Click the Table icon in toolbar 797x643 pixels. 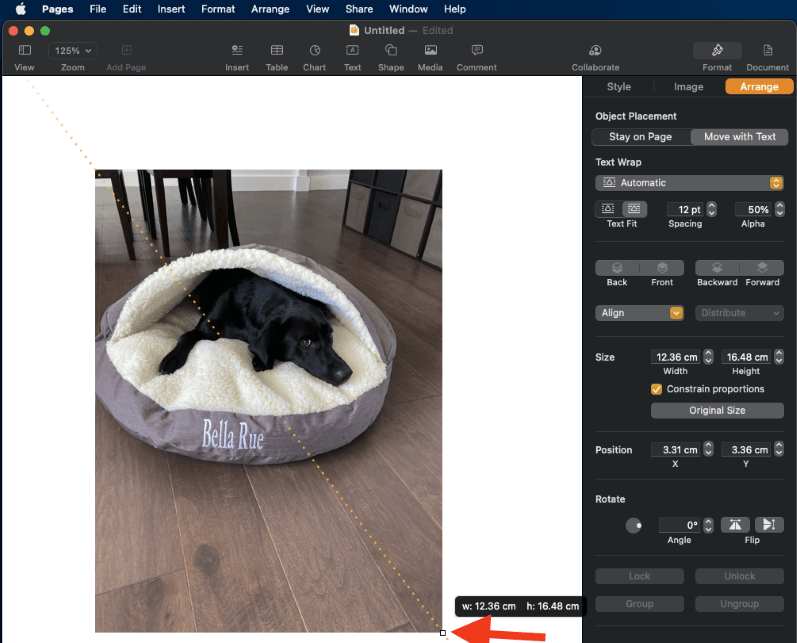click(277, 51)
